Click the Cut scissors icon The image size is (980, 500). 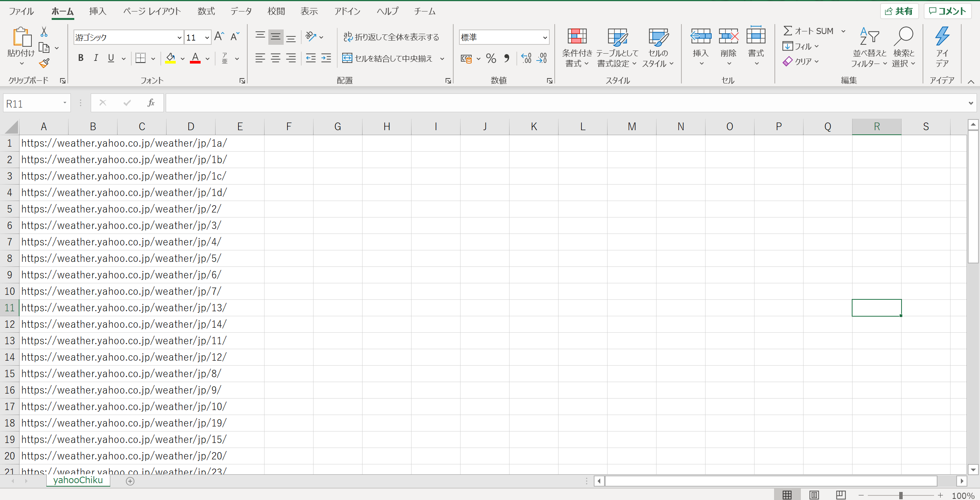tap(44, 32)
